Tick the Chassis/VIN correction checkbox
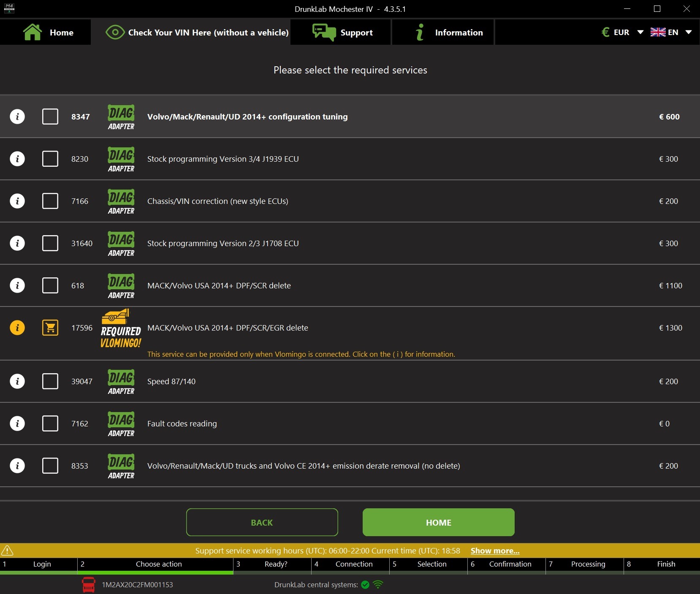The image size is (700, 594). (50, 201)
